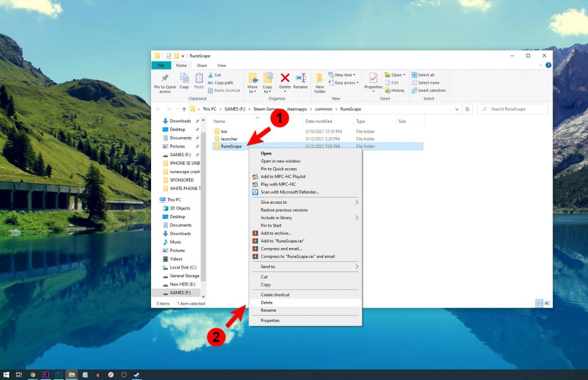Viewport: 588px width, 380px height.
Task: Open Photoshop from the taskbar
Action: click(x=59, y=374)
